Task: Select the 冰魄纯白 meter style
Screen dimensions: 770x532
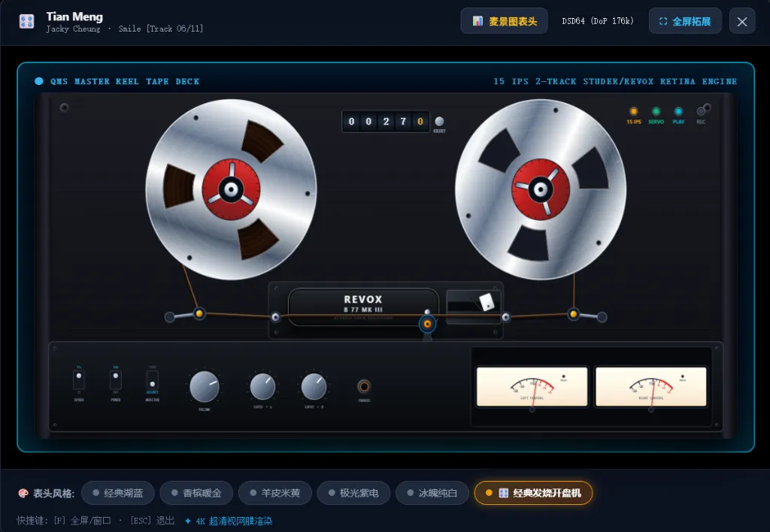Action: [432, 493]
